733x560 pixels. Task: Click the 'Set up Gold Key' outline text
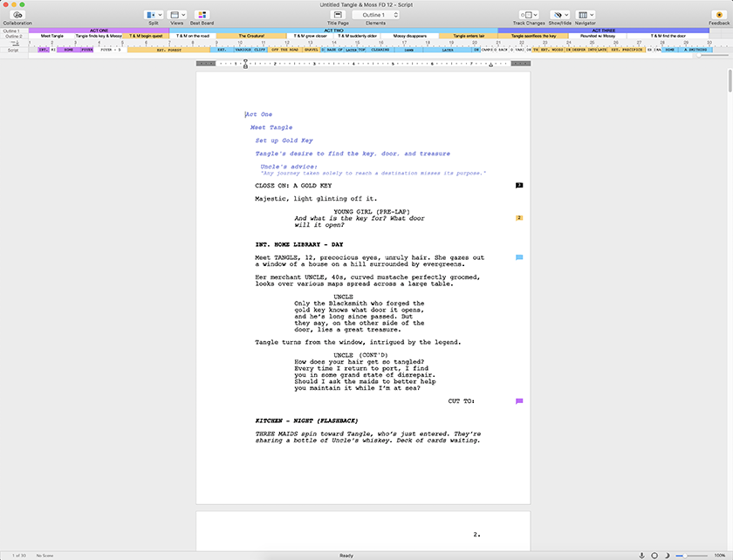click(284, 140)
